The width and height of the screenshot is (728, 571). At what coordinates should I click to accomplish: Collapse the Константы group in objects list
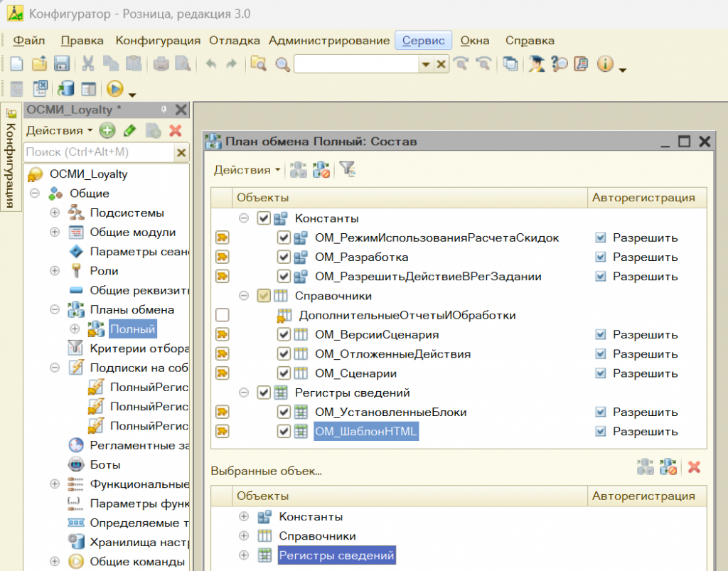(244, 218)
